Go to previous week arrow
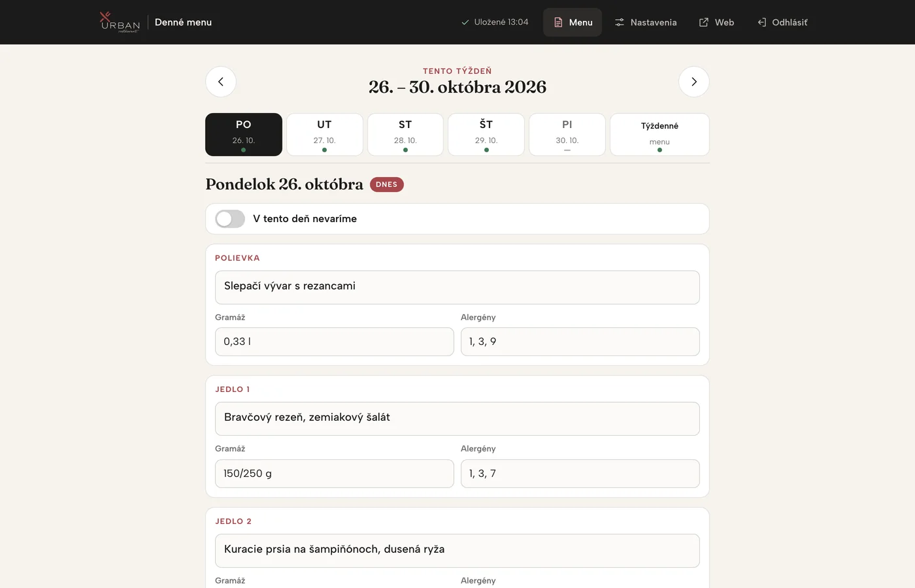The height and width of the screenshot is (588, 915). pos(221,82)
